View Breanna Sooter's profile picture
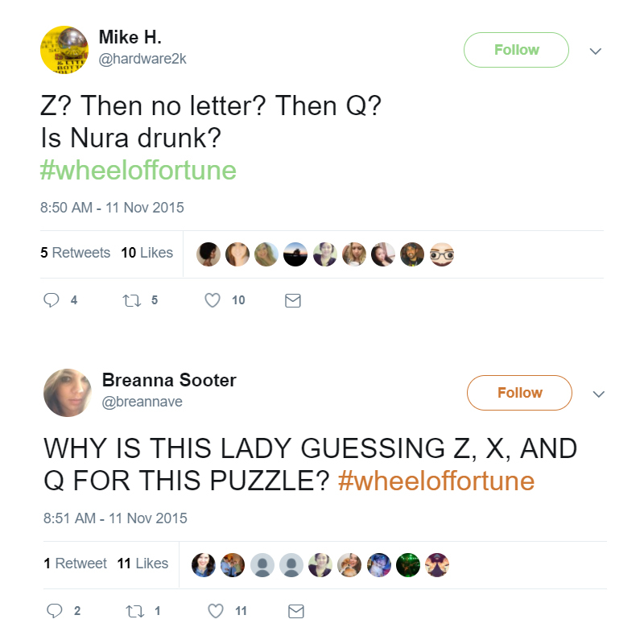This screenshot has height=644, width=644. click(x=68, y=393)
